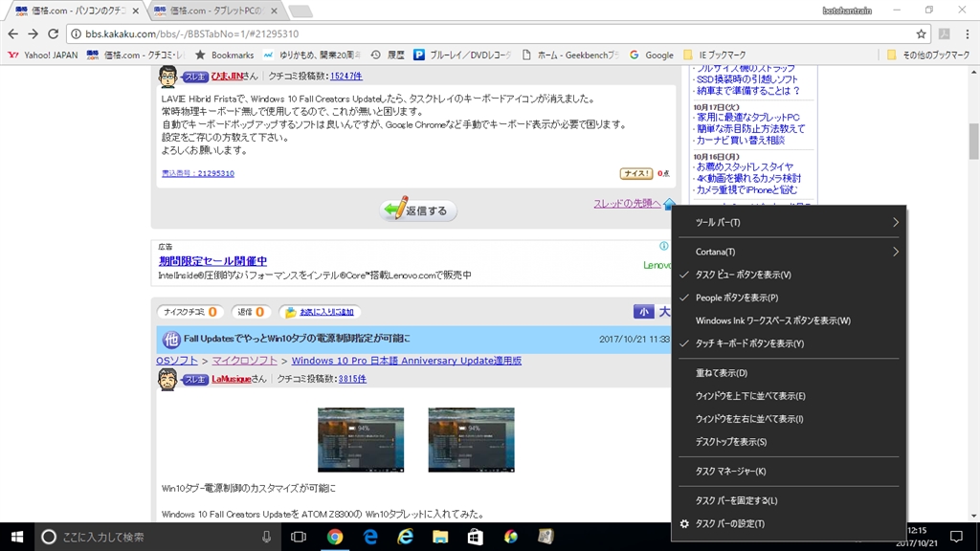This screenshot has width=980, height=551.
Task: Open the 15247件 post count link
Action: tap(346, 76)
